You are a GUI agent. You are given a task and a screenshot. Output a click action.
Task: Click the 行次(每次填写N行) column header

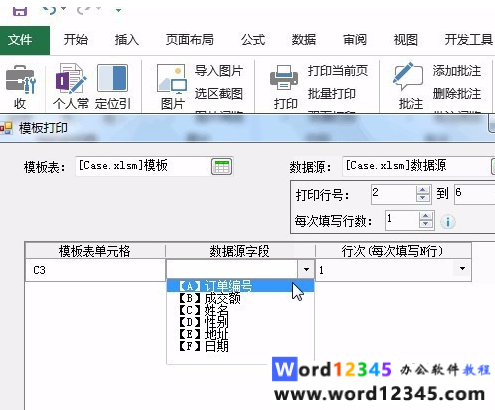[393, 251]
